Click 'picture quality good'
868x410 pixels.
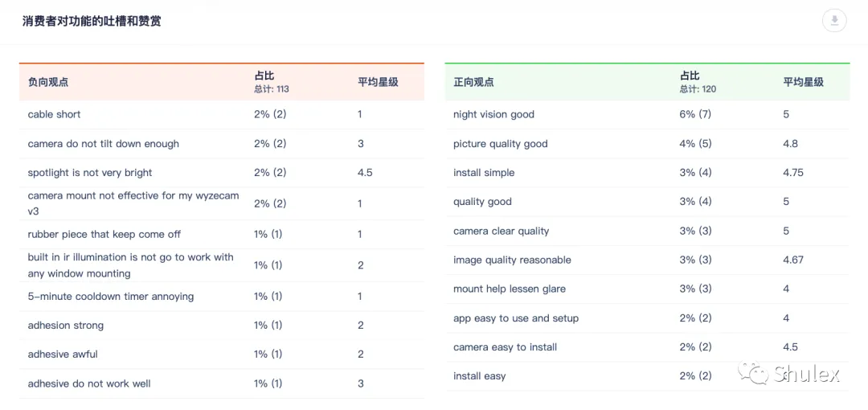click(x=501, y=144)
